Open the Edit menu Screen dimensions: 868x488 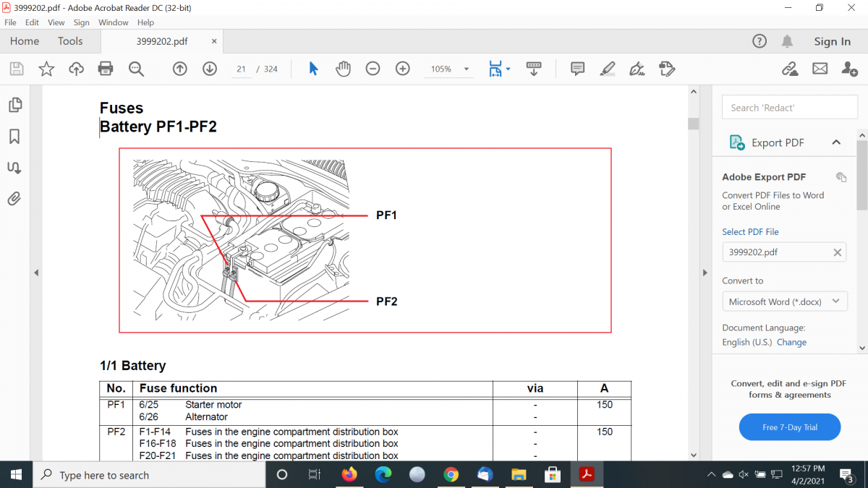pyautogui.click(x=32, y=22)
